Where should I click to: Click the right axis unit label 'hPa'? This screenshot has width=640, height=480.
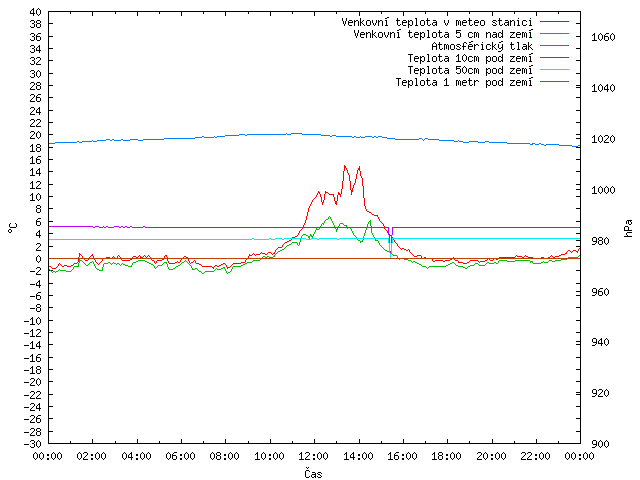point(628,228)
